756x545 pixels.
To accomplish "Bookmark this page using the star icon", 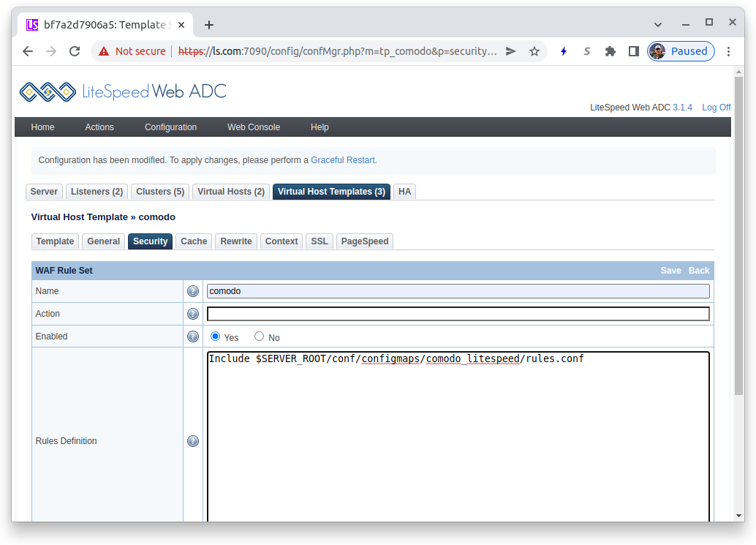I will pos(534,51).
